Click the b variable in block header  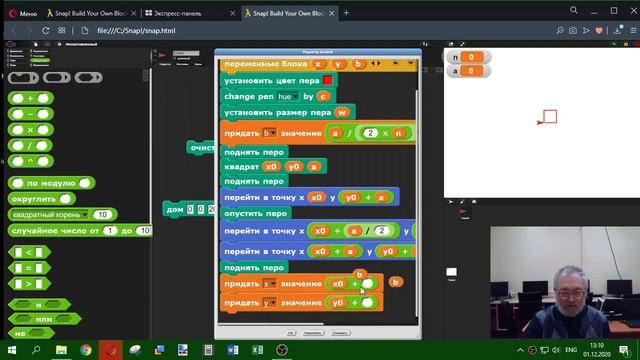(x=358, y=64)
